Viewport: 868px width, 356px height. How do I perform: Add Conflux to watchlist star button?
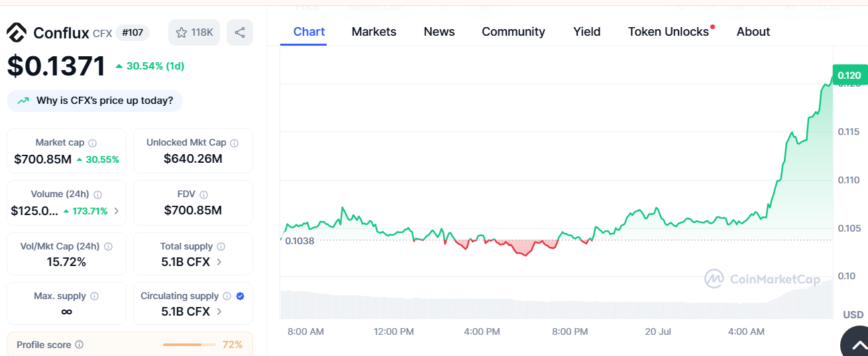point(194,32)
